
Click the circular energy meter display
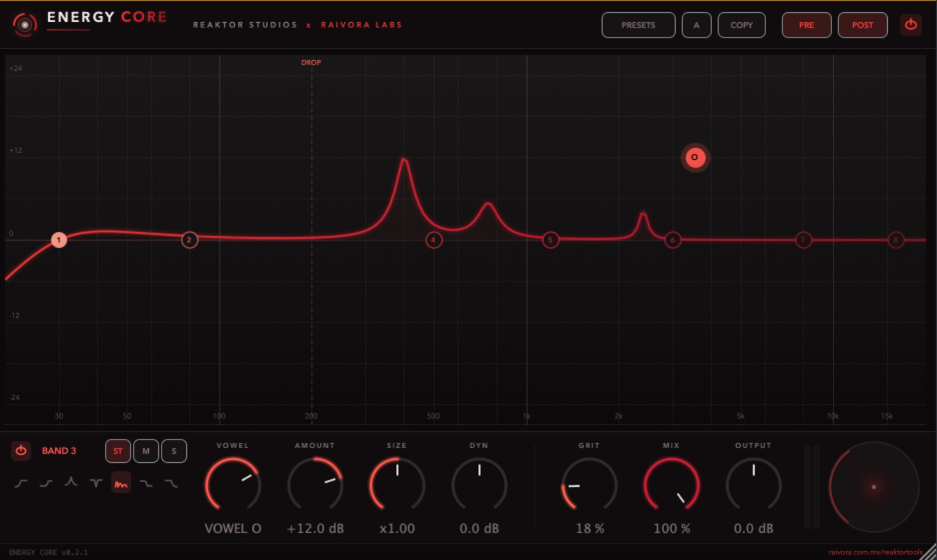tap(874, 487)
